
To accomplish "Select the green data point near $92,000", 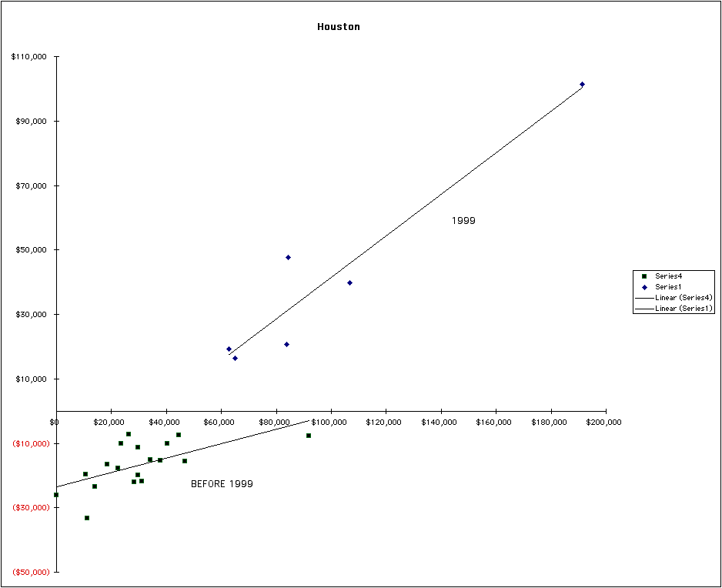I will tap(309, 436).
